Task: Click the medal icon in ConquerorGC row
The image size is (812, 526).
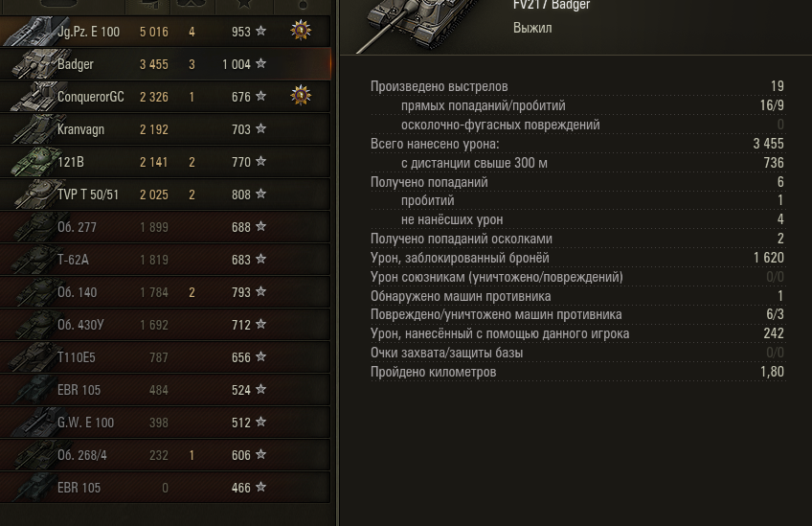Action: tap(301, 96)
